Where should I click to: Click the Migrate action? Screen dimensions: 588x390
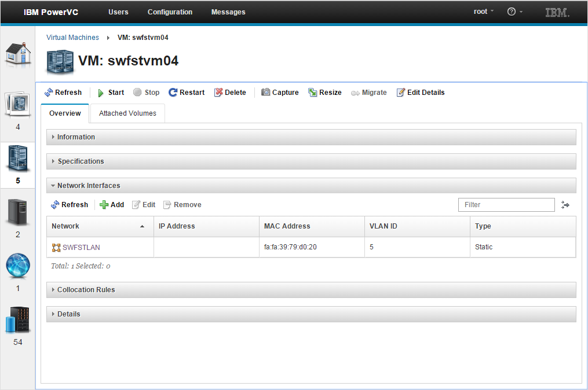point(369,93)
